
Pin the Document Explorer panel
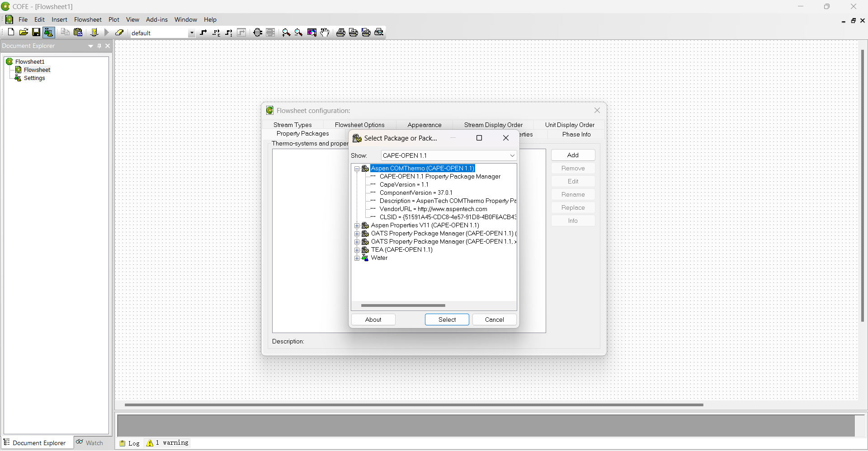click(99, 46)
